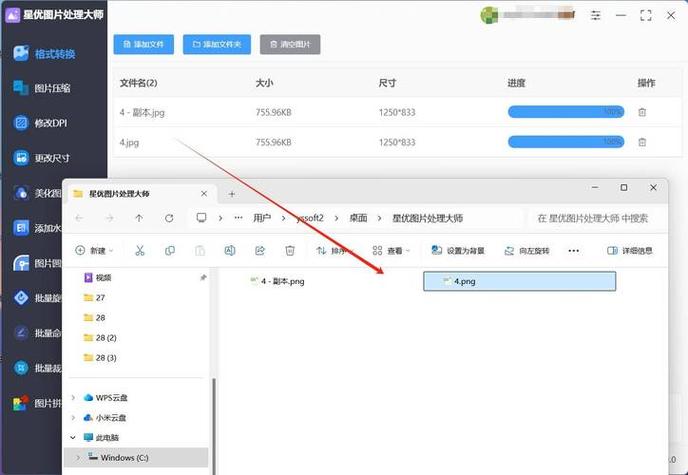Open 修改DPI in the sidebar
This screenshot has width=688, height=475.
coord(40,123)
